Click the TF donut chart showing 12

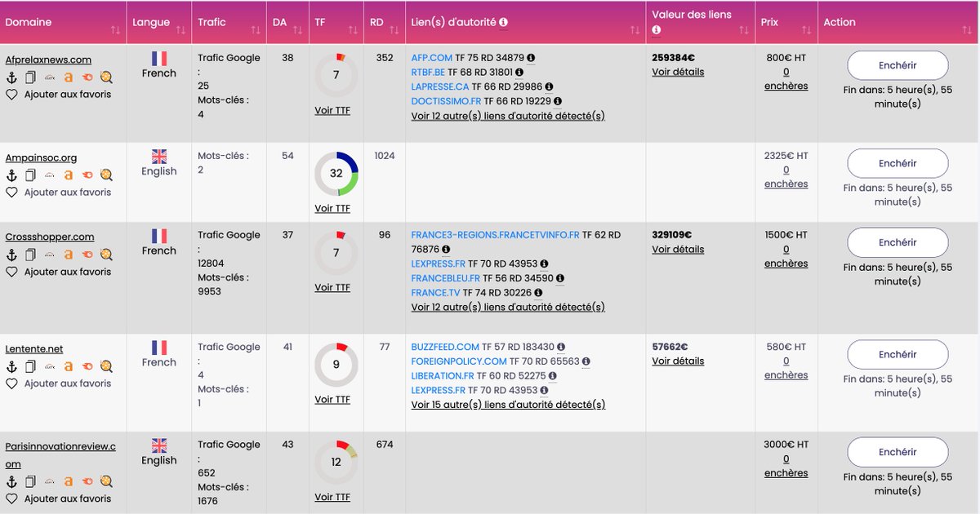336,462
